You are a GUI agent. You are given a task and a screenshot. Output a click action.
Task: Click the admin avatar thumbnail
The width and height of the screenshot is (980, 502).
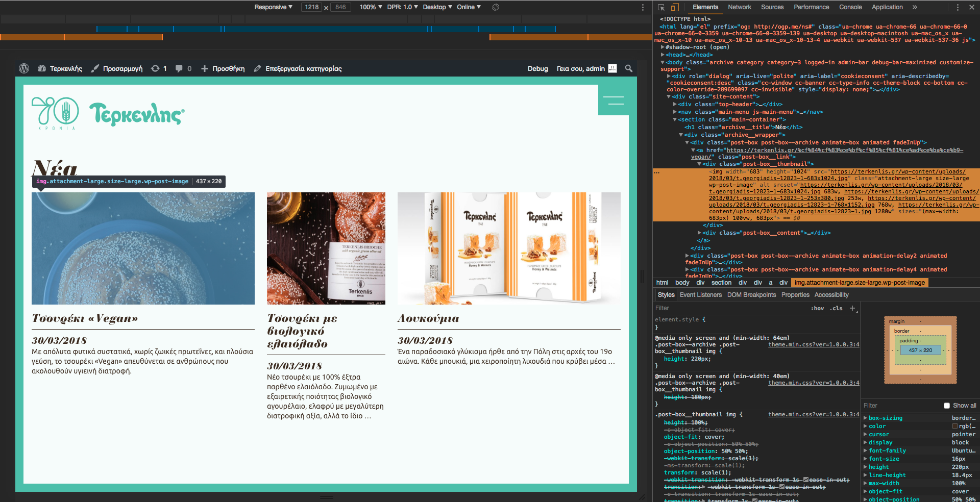612,68
